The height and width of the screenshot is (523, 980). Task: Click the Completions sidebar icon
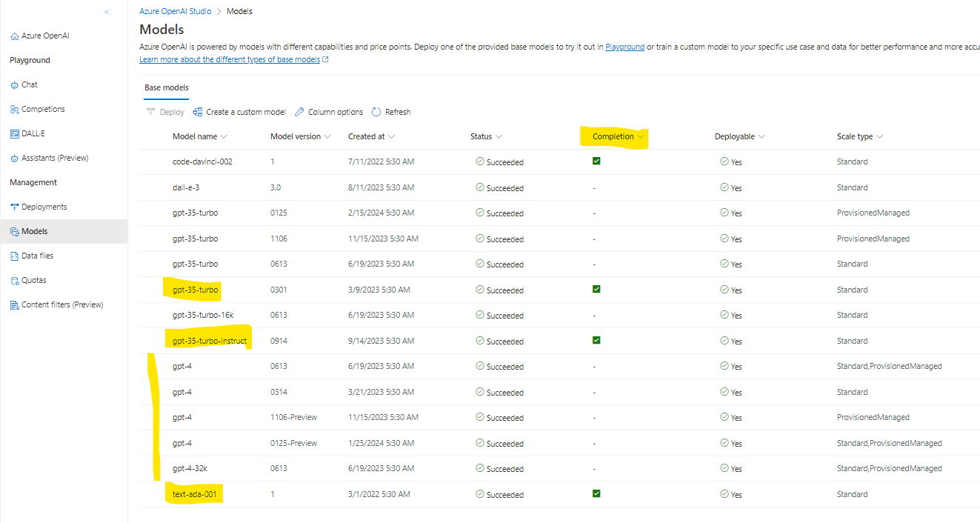pos(14,110)
